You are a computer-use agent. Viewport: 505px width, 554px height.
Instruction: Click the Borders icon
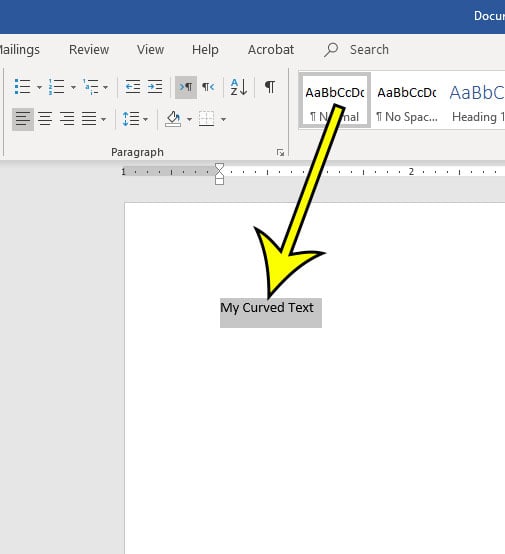206,119
